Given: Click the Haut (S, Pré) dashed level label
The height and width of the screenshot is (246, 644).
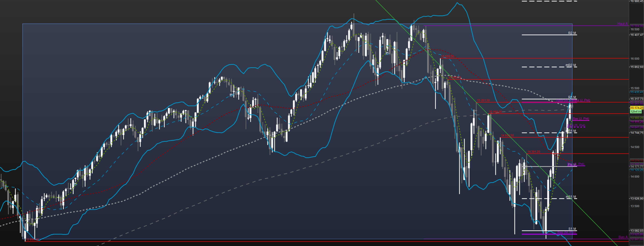Looking at the screenshot, I should pyautogui.click(x=576, y=125).
